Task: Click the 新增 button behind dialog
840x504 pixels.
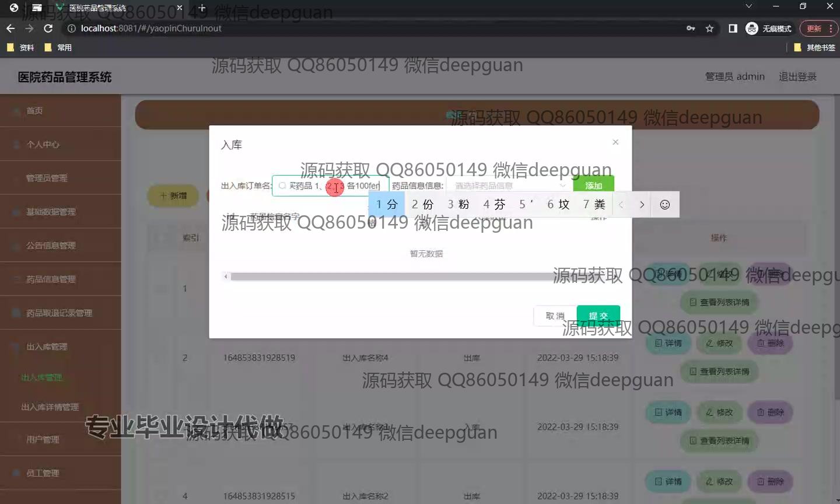Action: 173,196
